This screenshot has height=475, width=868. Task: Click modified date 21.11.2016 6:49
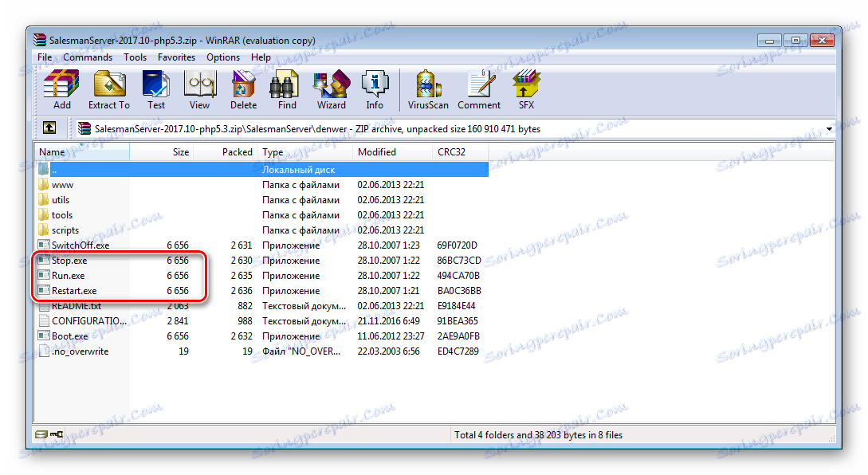click(389, 321)
